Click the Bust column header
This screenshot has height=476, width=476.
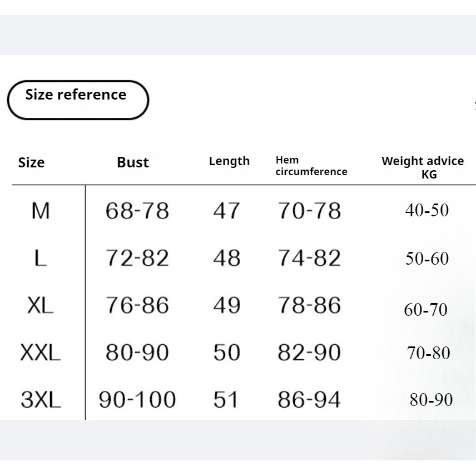point(133,162)
